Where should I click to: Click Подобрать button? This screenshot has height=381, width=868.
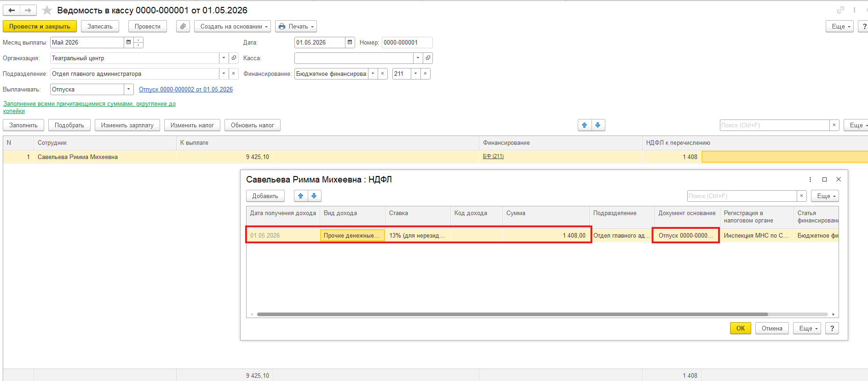coord(69,125)
